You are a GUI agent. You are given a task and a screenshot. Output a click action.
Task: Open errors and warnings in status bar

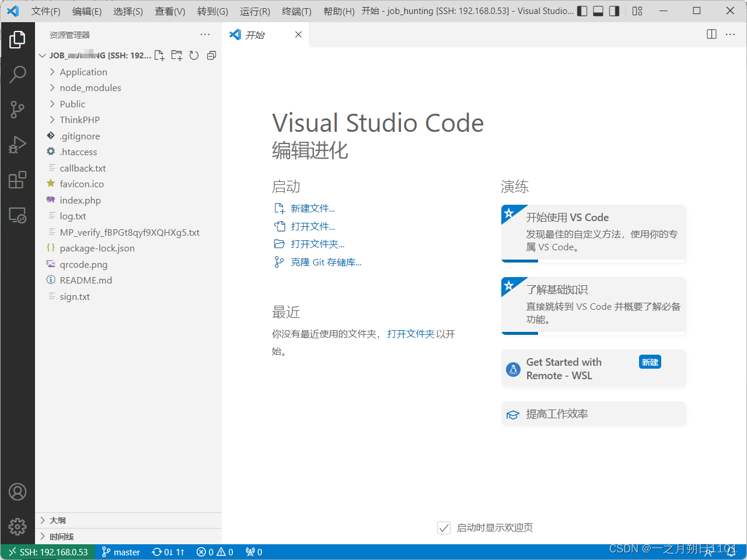click(215, 552)
